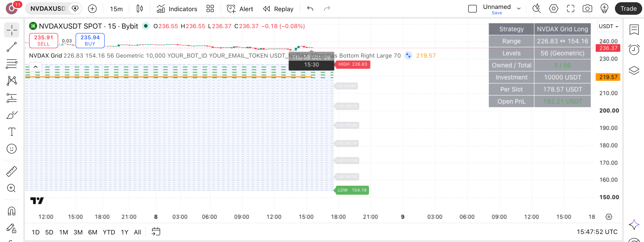The image size is (644, 242).
Task: Open the object tree layers panel
Action: click(x=634, y=70)
